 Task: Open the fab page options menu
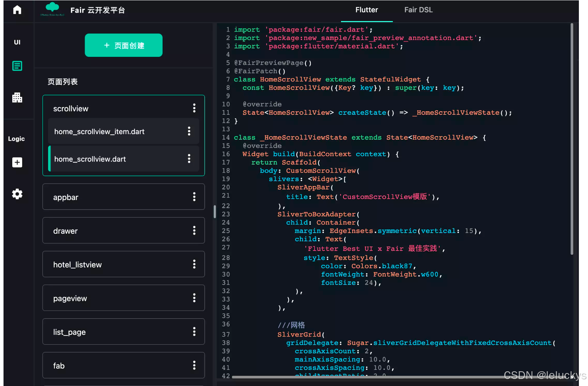(194, 365)
